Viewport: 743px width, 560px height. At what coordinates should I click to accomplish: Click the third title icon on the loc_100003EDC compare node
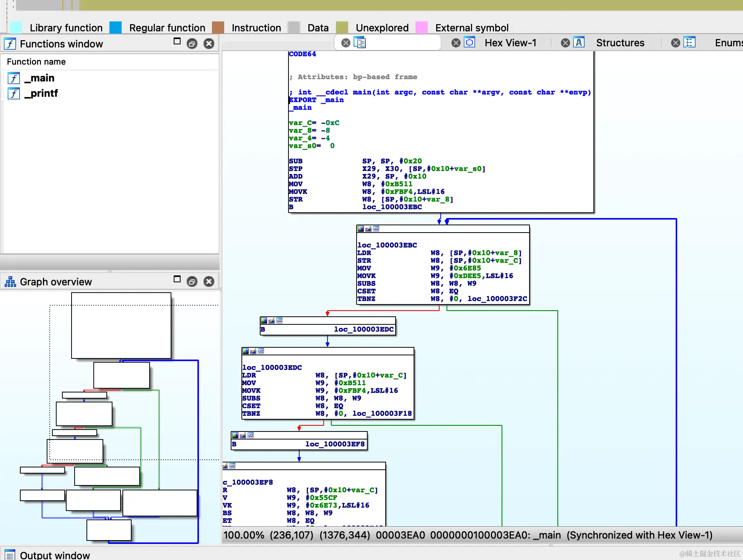[261, 351]
